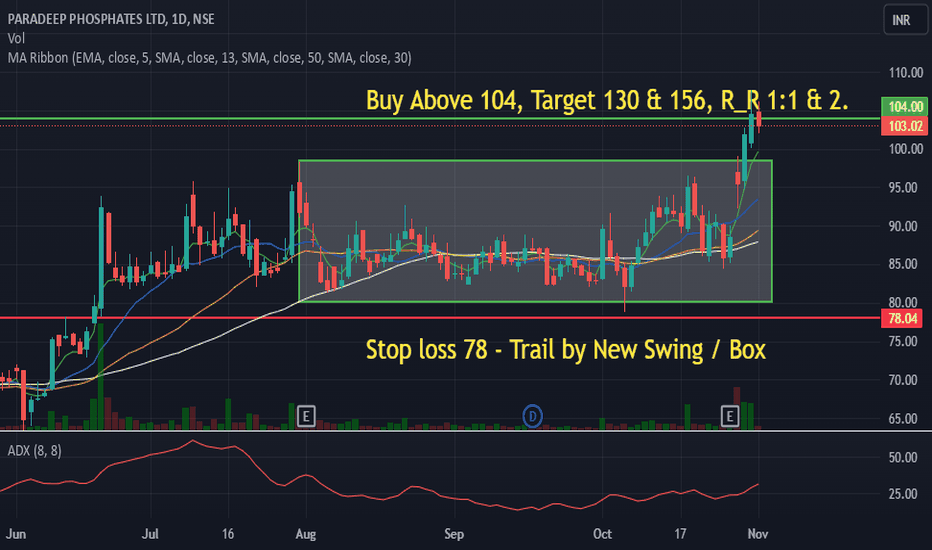
Task: Click the red 103.02 current price label
Action: [905, 125]
